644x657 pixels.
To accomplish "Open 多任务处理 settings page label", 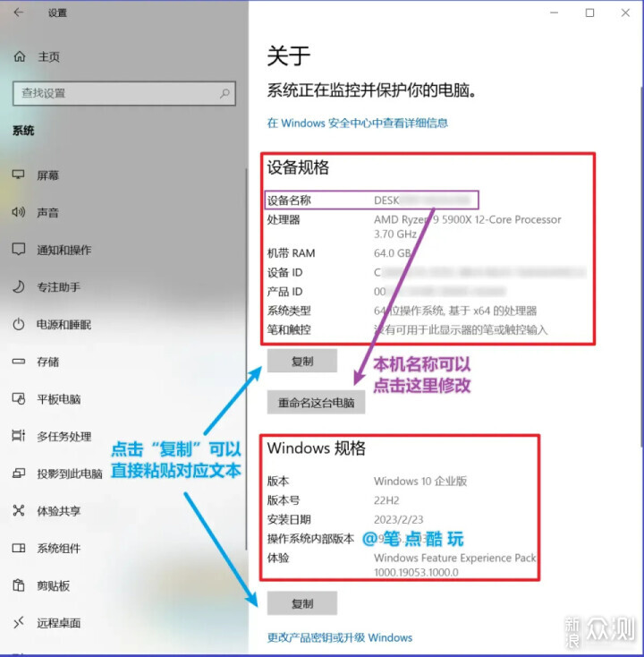I will 64,437.
